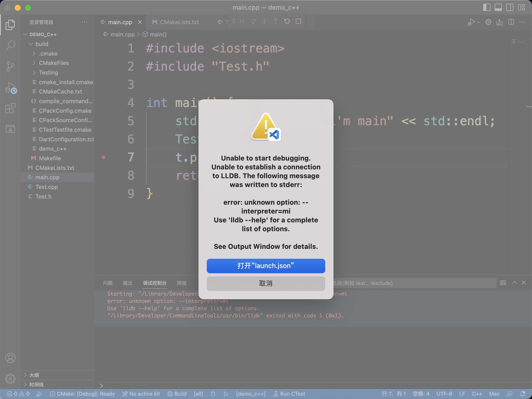
Task: Open the editor More Actions ellipsis
Action: coord(522,22)
